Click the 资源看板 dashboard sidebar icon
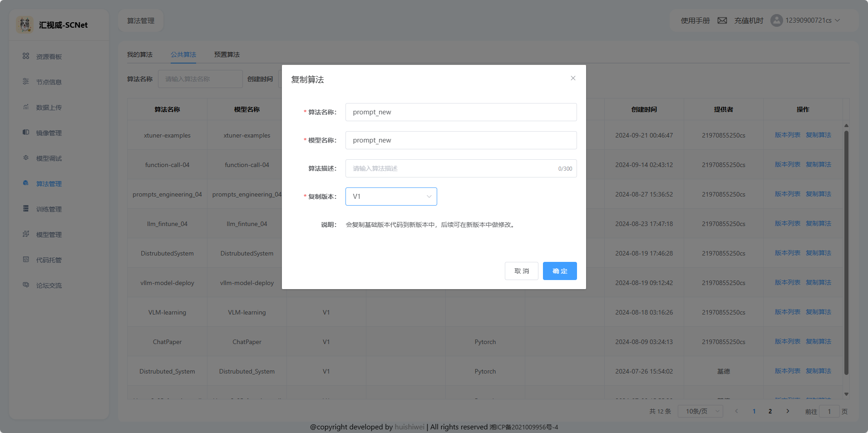This screenshot has height=433, width=868. 26,56
